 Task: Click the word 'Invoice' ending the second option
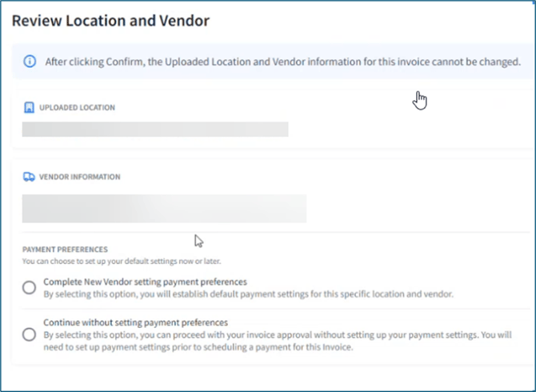point(337,347)
